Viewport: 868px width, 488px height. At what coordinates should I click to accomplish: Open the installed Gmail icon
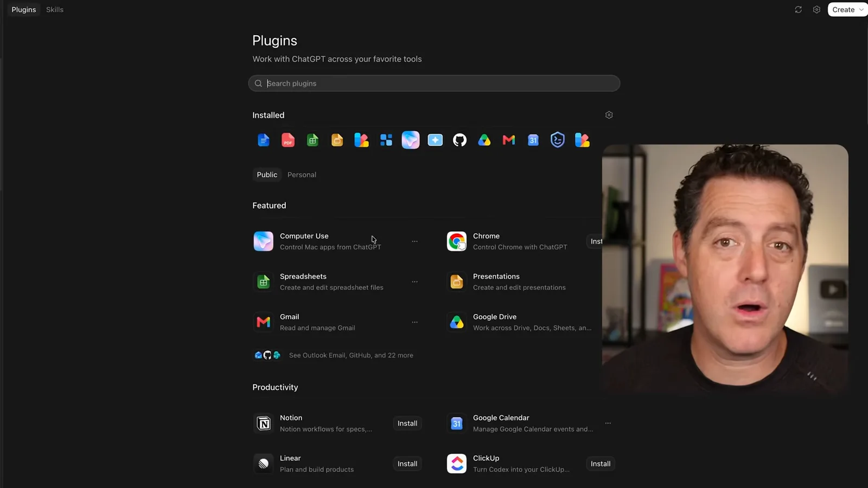(509, 140)
